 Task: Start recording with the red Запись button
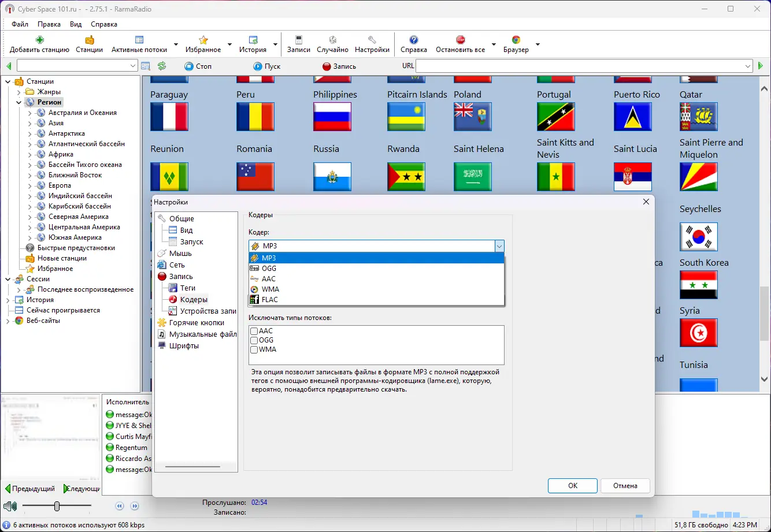pos(339,66)
